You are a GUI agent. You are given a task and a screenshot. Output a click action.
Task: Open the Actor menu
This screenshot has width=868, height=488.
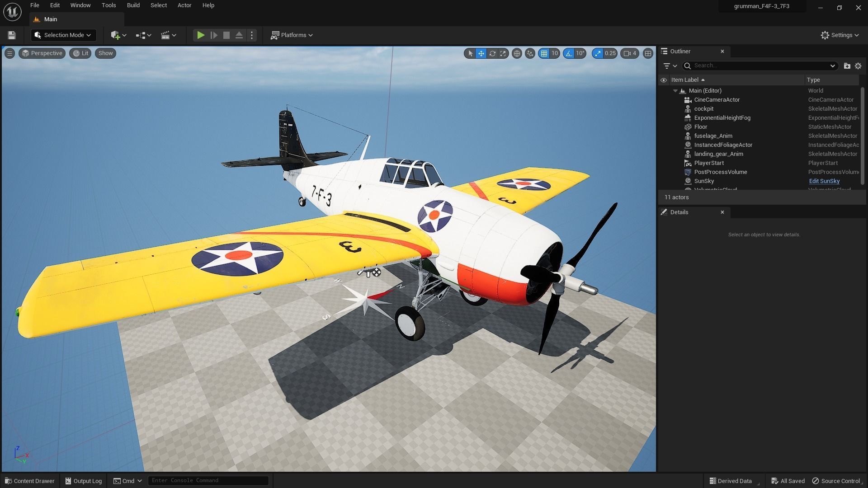(x=184, y=5)
